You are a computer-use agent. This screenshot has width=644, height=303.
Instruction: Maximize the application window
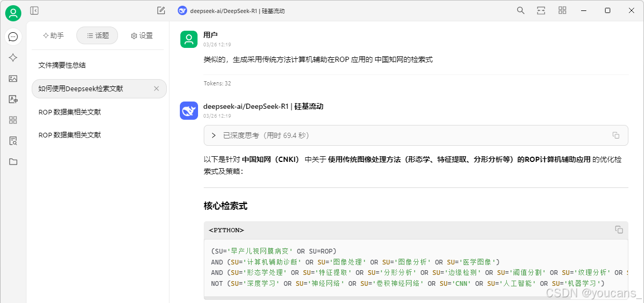608,10
